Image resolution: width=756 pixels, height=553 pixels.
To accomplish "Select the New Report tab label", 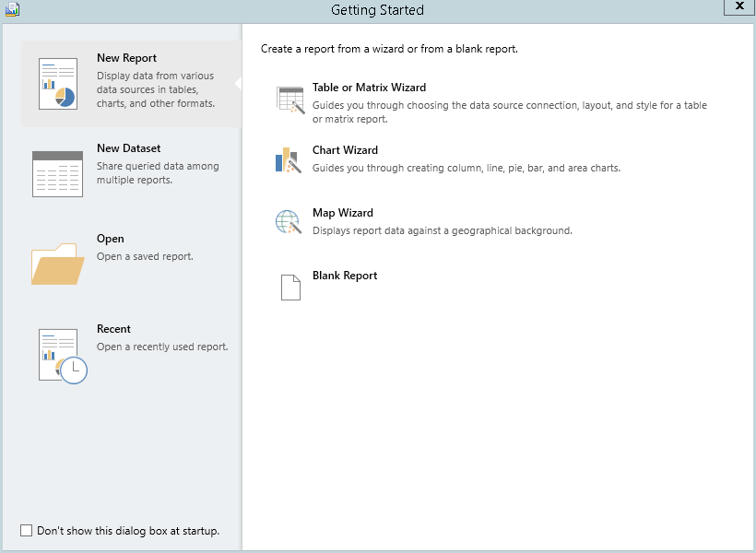I will coord(126,58).
